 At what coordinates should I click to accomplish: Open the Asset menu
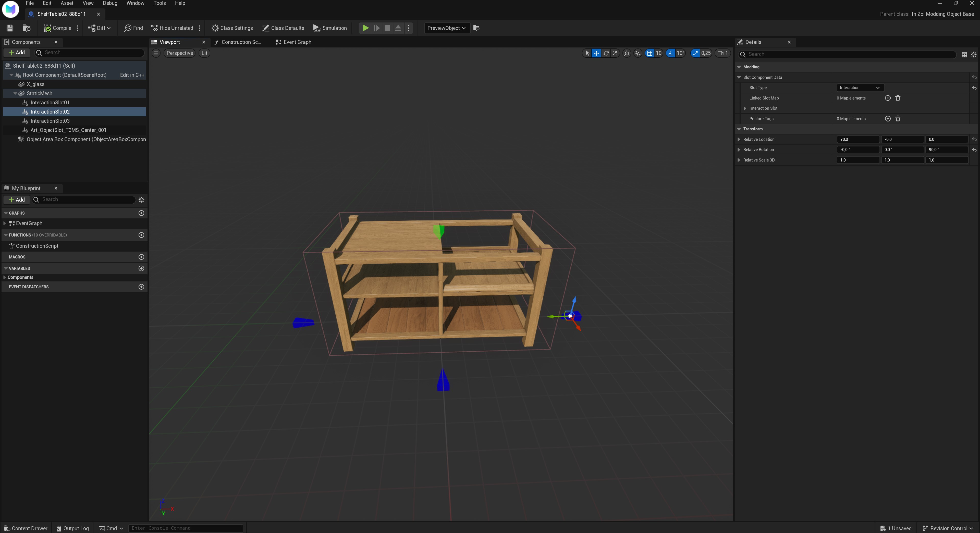[67, 3]
